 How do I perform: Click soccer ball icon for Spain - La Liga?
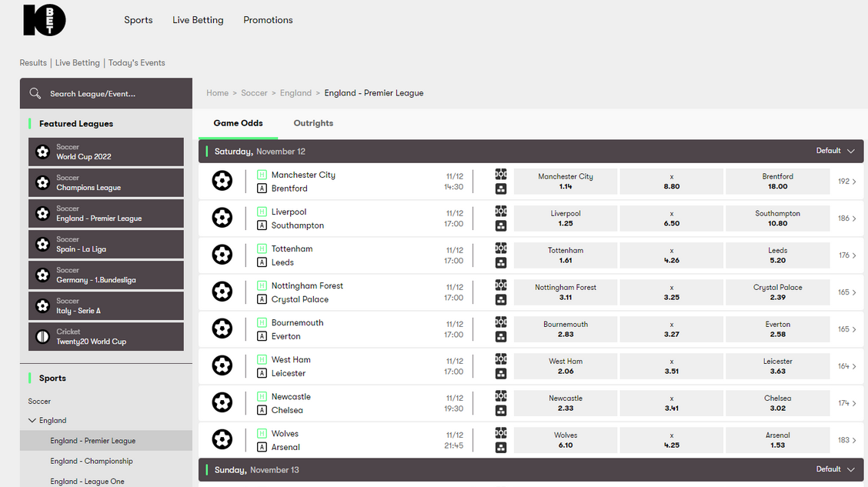click(42, 244)
